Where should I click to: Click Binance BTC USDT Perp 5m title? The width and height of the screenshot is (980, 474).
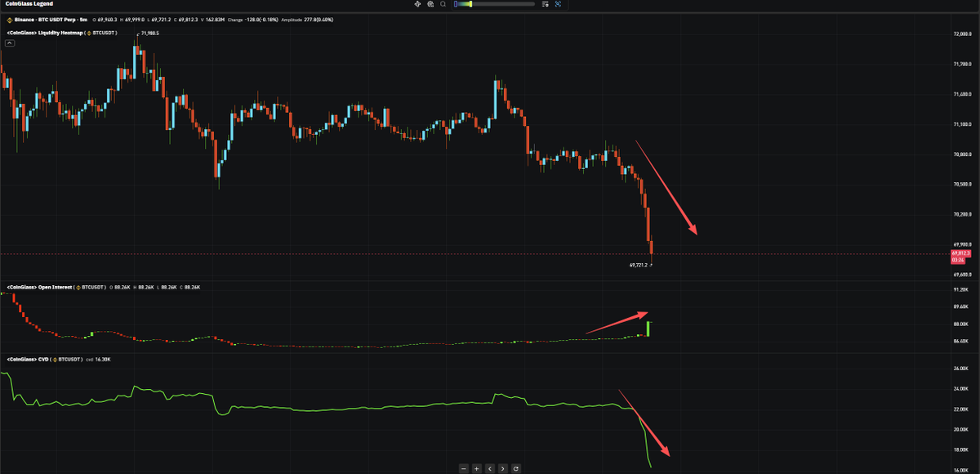click(51, 20)
